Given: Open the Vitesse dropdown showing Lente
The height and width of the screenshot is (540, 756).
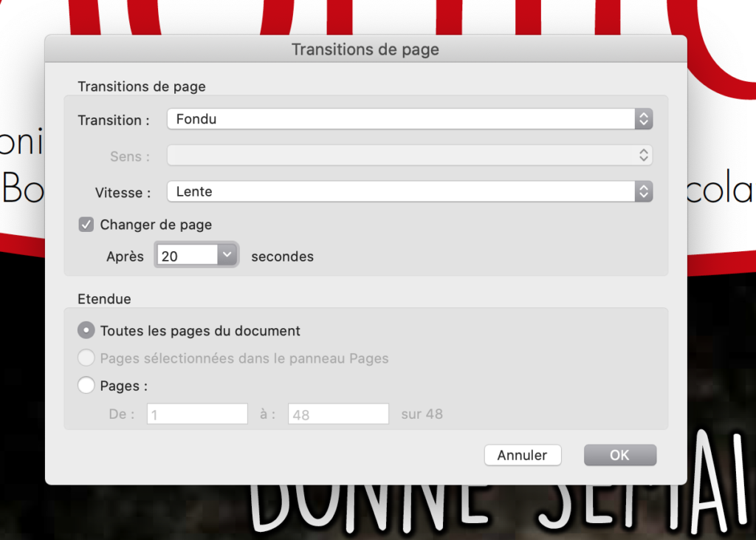Looking at the screenshot, I should click(x=400, y=192).
